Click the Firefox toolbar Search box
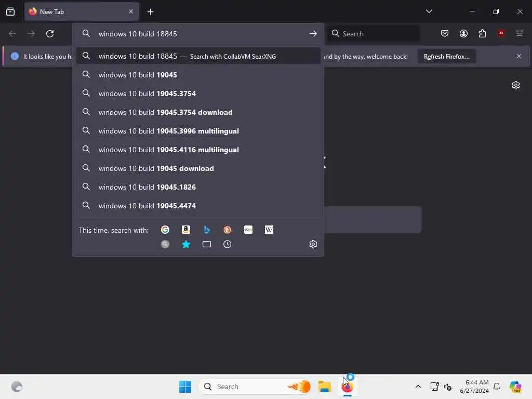532x399 pixels. (x=373, y=34)
